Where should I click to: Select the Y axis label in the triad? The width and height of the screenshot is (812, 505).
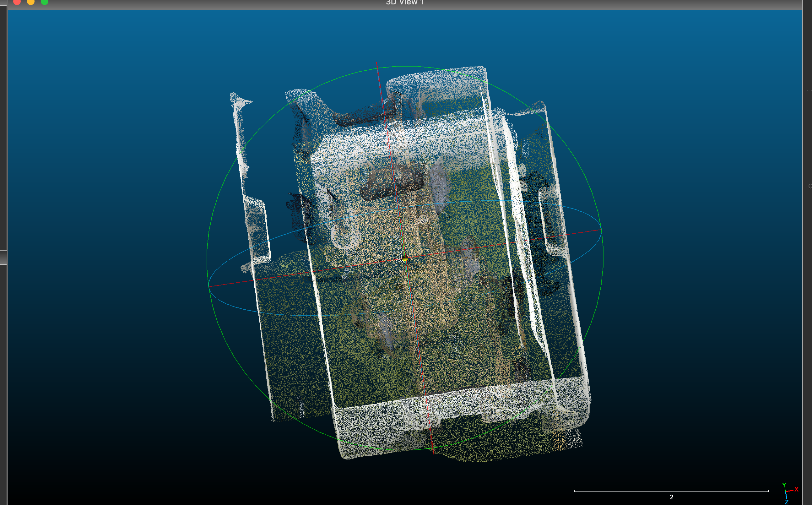[784, 485]
